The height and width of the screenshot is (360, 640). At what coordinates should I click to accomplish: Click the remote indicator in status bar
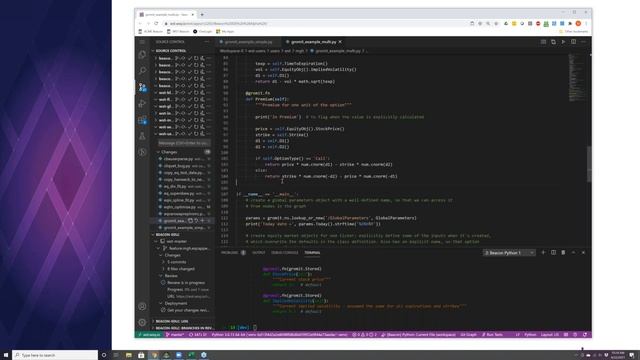point(149,335)
